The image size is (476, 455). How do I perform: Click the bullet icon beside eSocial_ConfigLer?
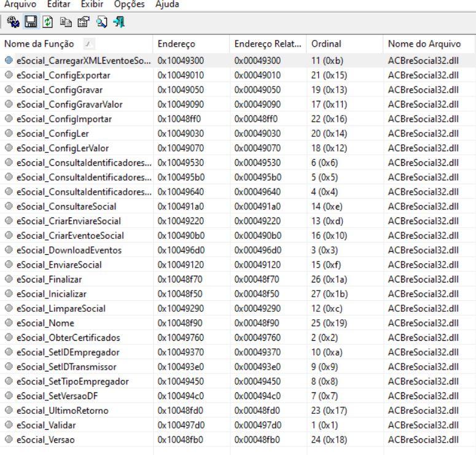9,133
